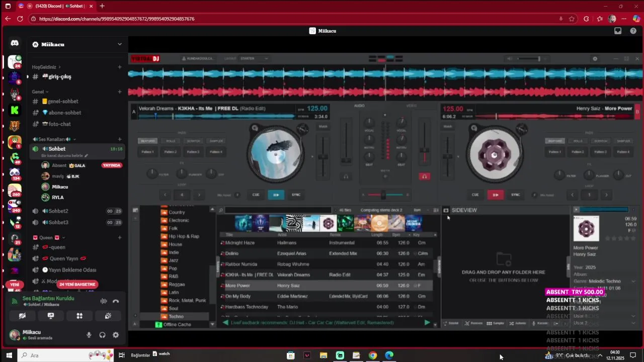Select the On My Body track
644x362 pixels.
pos(327,296)
